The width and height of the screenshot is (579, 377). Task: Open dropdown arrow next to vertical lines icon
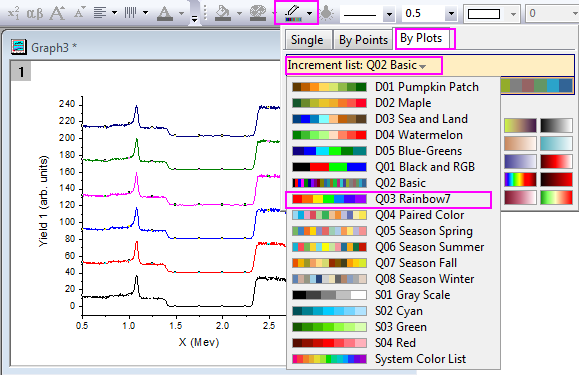pos(145,13)
